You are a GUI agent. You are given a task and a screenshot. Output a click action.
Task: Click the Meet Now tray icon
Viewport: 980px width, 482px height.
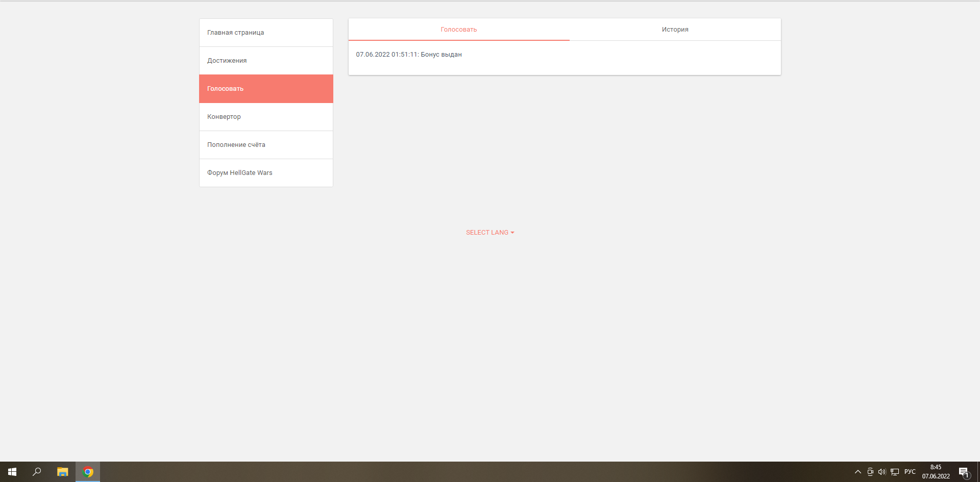[870, 472]
